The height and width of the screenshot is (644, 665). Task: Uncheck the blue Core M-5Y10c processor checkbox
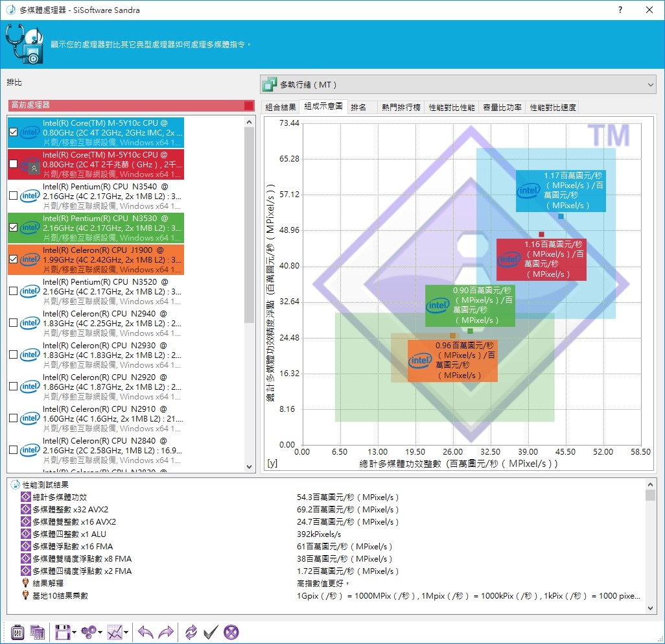coord(13,132)
